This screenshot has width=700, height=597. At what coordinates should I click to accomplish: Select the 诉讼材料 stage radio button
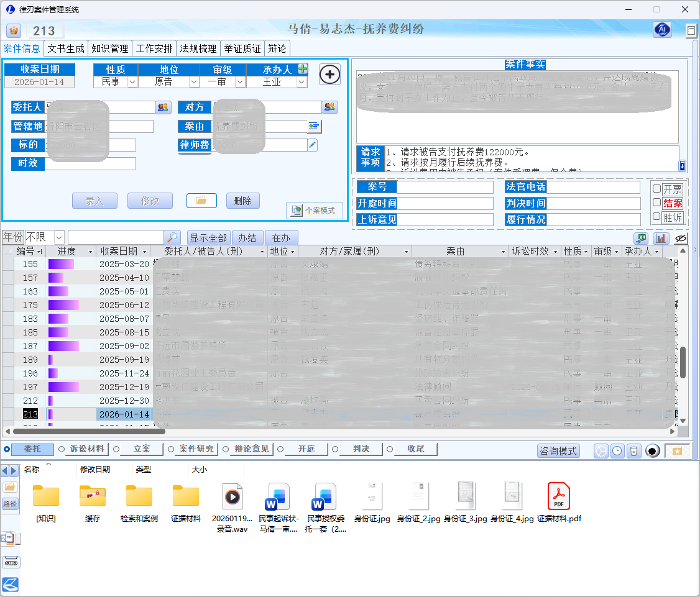62,449
